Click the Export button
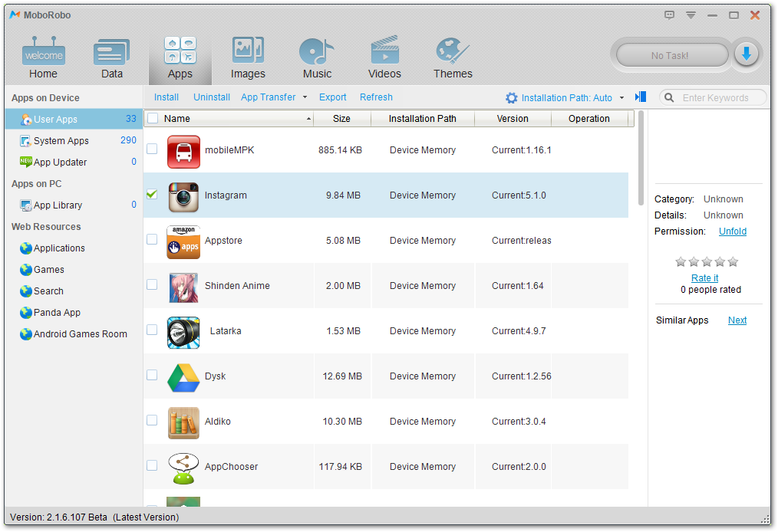The height and width of the screenshot is (532, 778). tap(332, 97)
